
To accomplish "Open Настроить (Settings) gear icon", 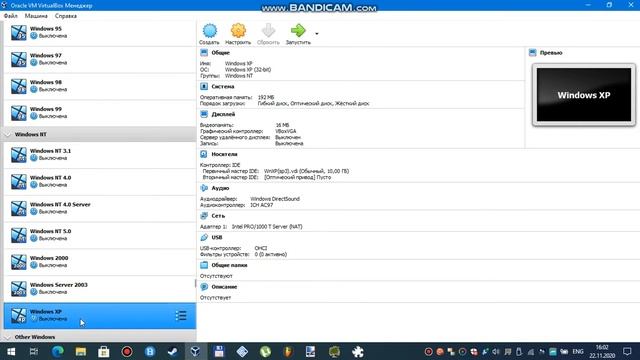I will pos(238,31).
